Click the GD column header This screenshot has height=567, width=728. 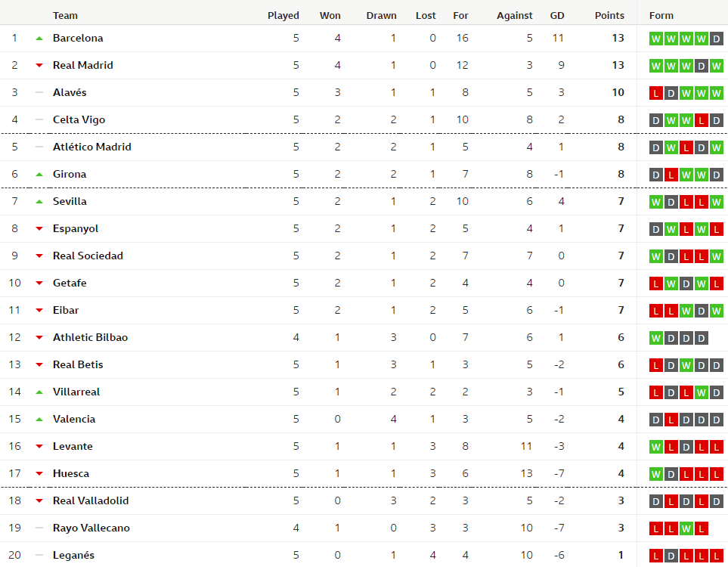point(557,16)
